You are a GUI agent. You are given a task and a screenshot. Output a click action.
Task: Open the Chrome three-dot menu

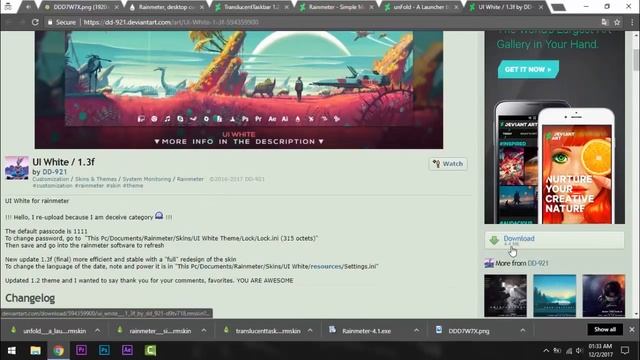[x=632, y=22]
